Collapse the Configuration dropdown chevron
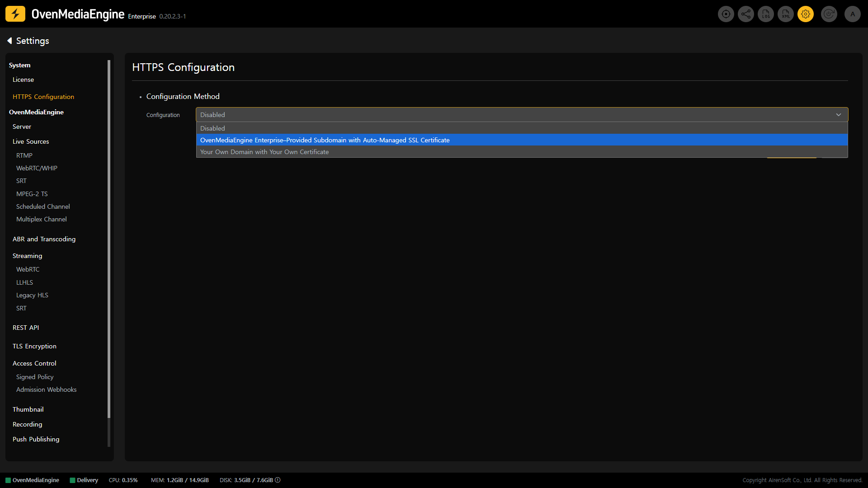Viewport: 868px width, 488px height. coord(839,115)
